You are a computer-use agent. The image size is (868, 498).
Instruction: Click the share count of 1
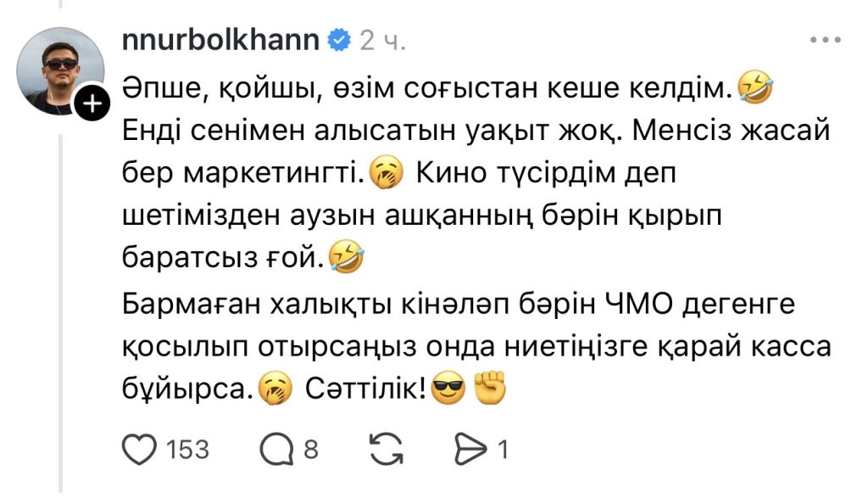pos(503,450)
